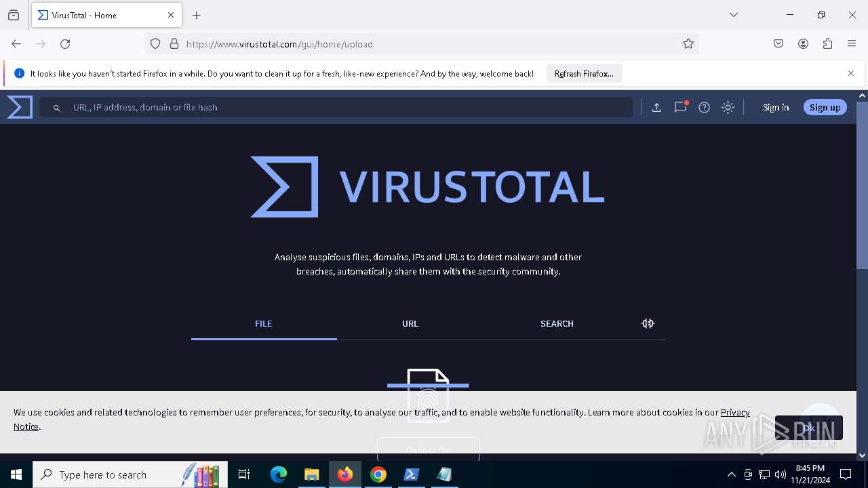Launch Microsoft Edge from taskbar
Viewport: 868px width, 488px height.
coord(279,474)
